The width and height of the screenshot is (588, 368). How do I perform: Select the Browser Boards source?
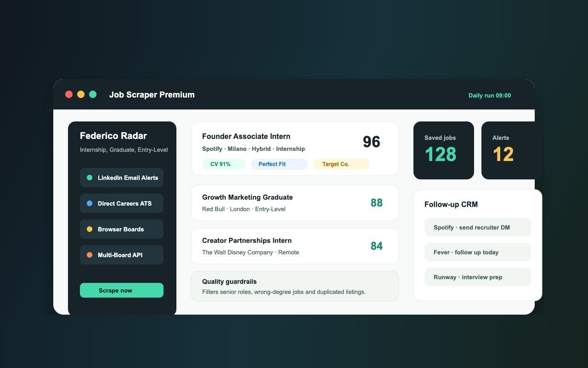coord(122,229)
